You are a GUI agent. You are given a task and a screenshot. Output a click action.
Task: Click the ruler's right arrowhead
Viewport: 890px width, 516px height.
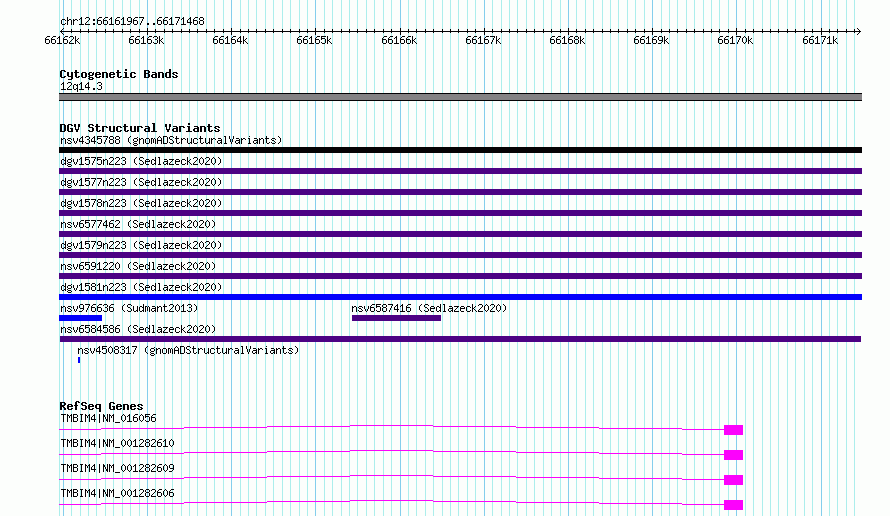(859, 31)
